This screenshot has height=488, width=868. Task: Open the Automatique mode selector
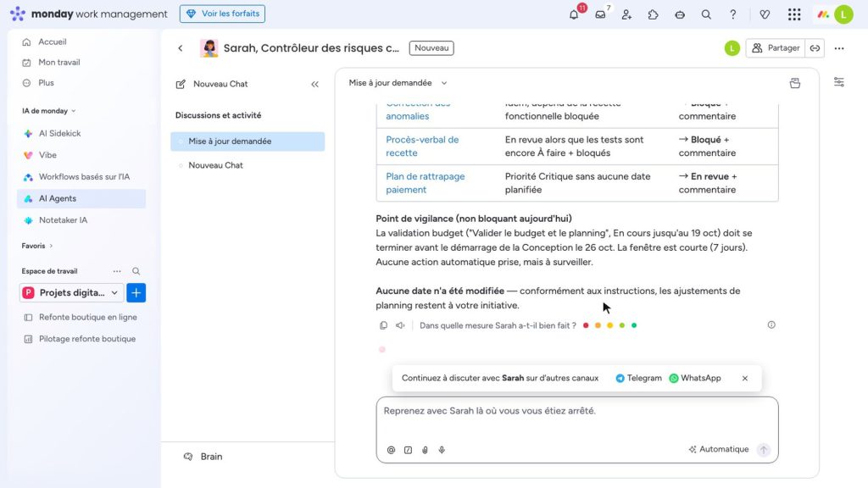click(x=719, y=449)
